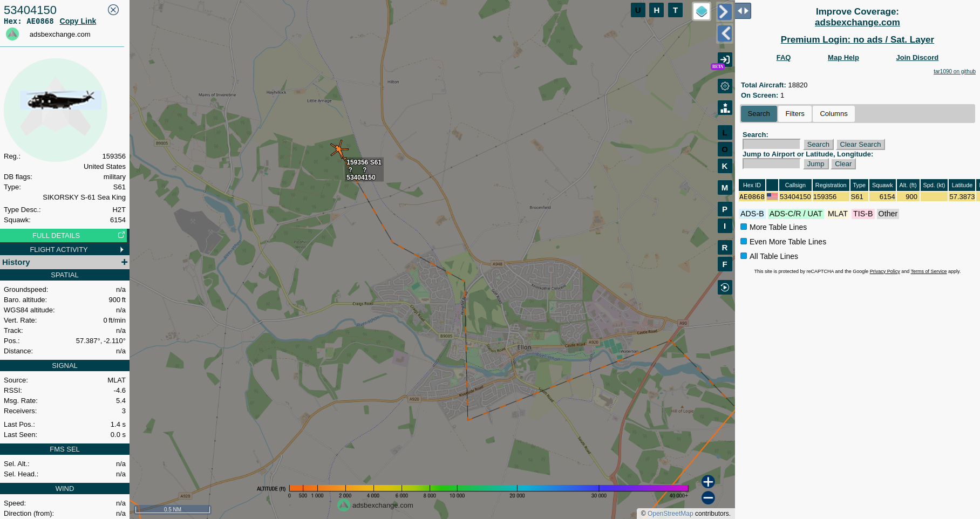The image size is (980, 519).
Task: Open the FAQ link
Action: [783, 58]
